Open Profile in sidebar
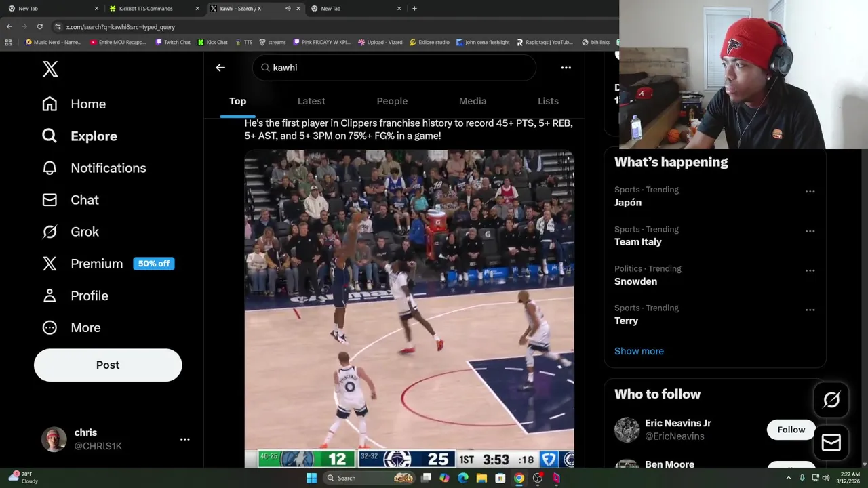868x488 pixels. (x=75, y=296)
